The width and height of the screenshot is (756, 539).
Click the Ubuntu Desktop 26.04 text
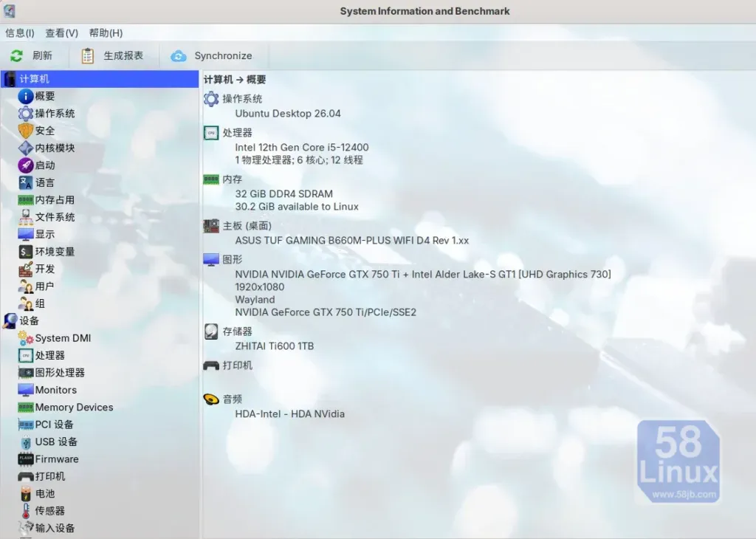(x=288, y=114)
